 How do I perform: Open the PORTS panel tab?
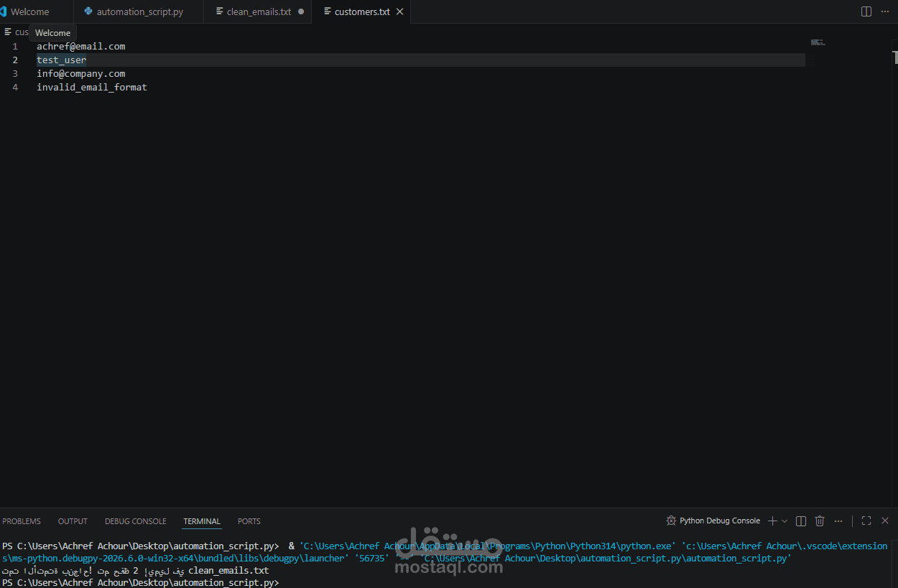coord(249,521)
